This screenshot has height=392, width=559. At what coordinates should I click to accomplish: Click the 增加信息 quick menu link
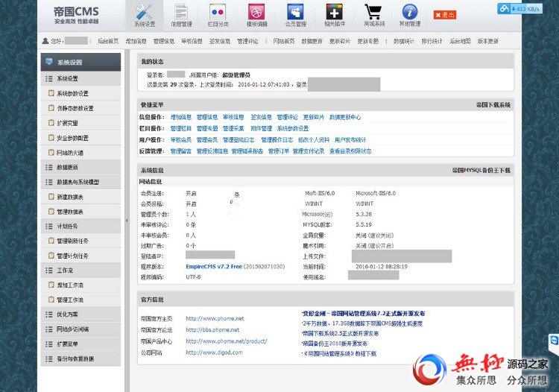(x=180, y=117)
